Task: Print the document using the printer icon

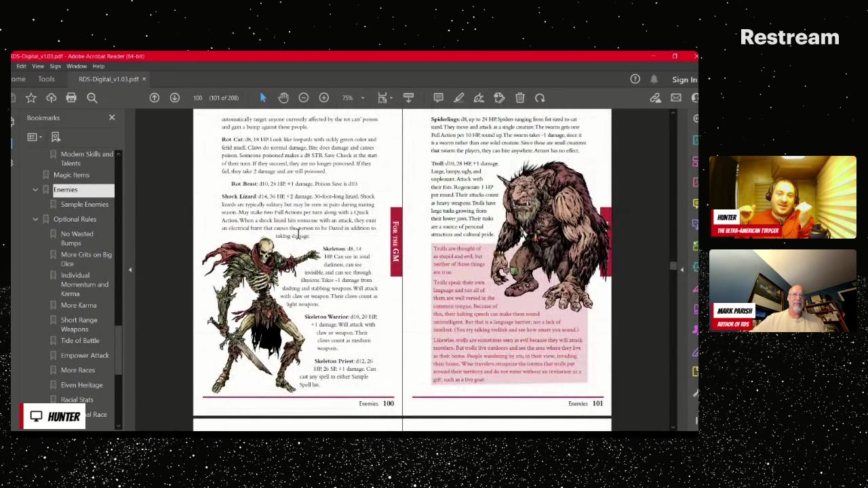Action: click(71, 98)
